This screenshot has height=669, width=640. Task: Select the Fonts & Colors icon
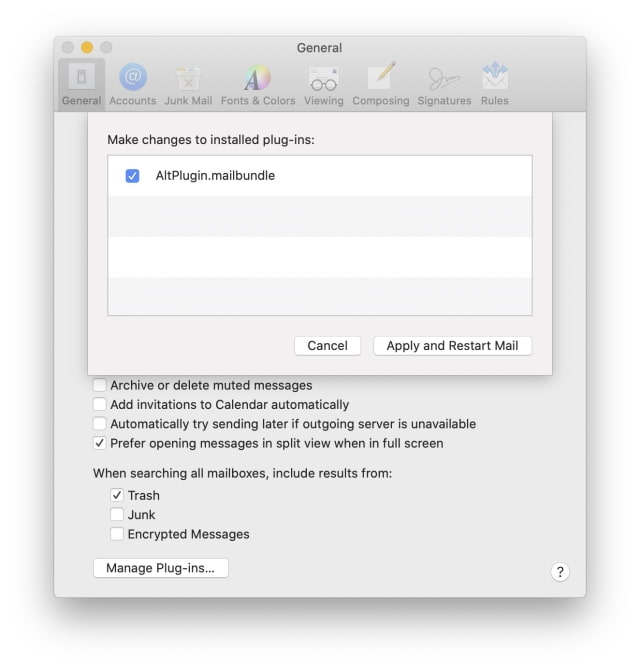(257, 84)
